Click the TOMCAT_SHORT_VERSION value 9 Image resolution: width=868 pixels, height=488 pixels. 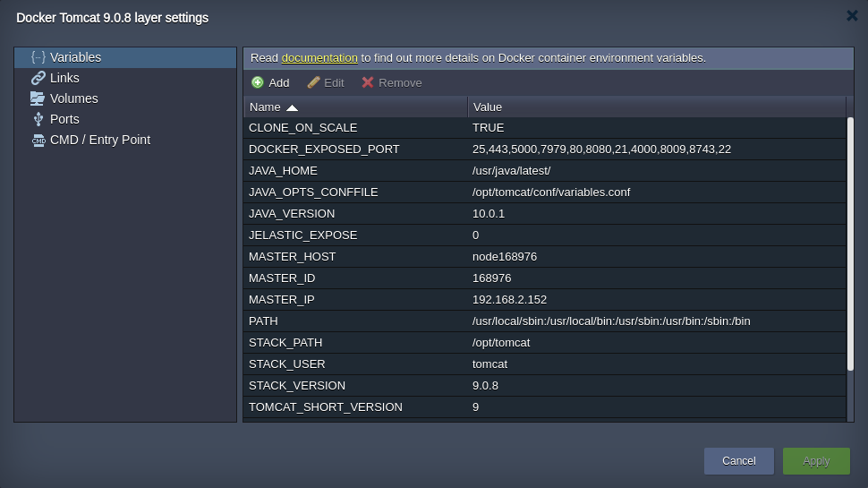coord(475,407)
